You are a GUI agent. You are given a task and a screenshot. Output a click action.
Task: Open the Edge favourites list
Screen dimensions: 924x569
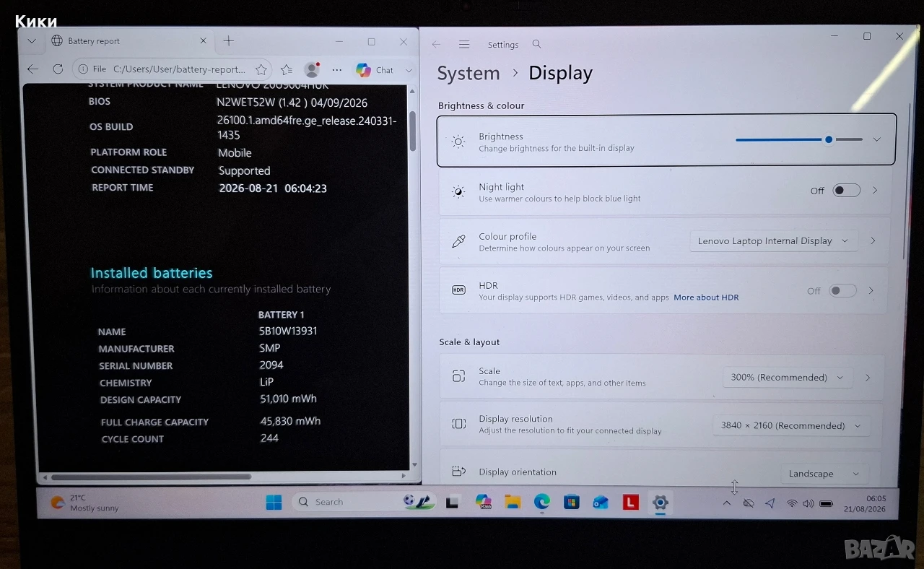pos(287,69)
